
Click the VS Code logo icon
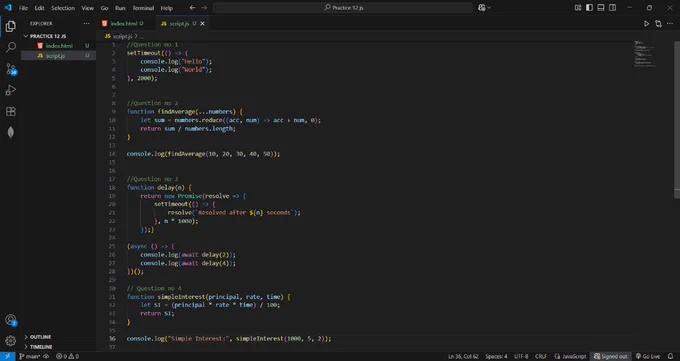[x=8, y=8]
